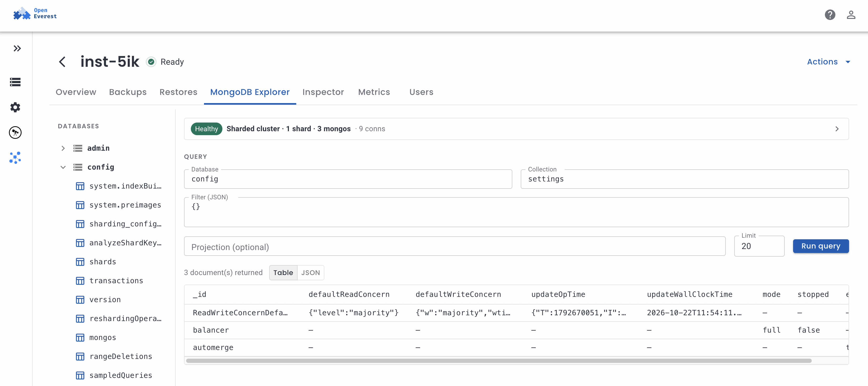Focus the Limit field
868x386 pixels.
coord(759,246)
